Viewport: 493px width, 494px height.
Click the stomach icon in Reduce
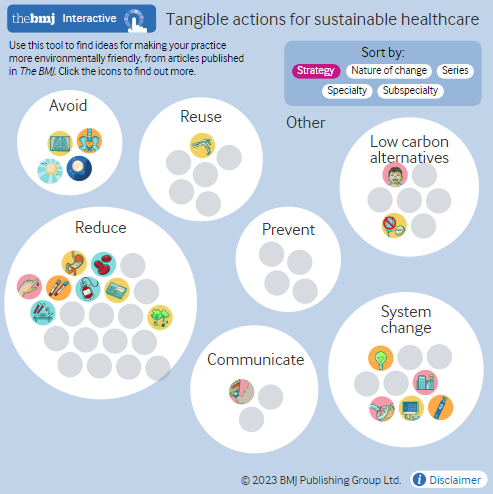tap(74, 263)
